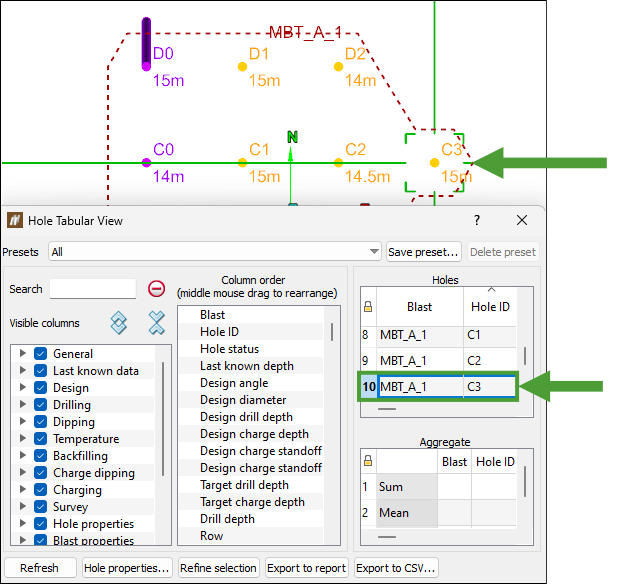Expand the Charging tree node
Image resolution: width=632 pixels, height=584 pixels.
click(23, 489)
